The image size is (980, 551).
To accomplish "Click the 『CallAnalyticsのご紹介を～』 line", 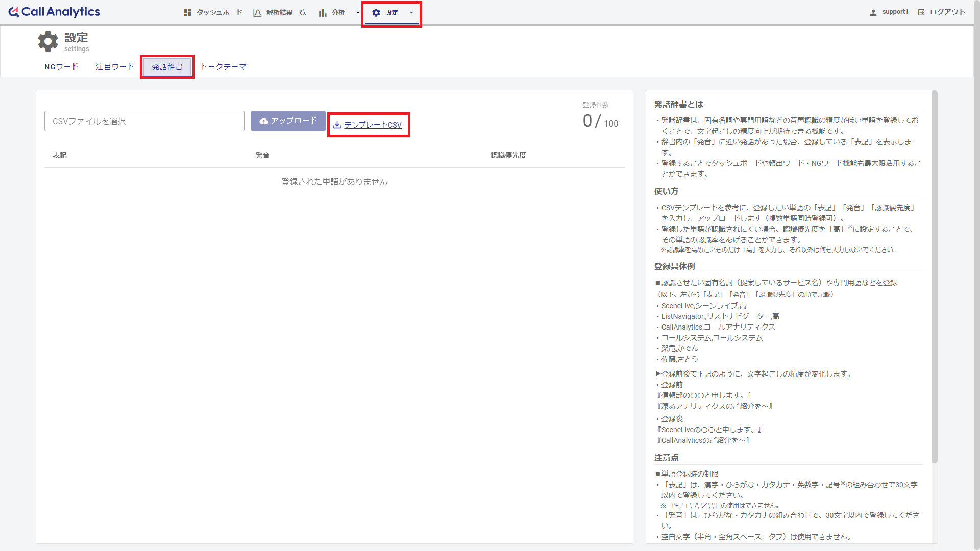I will [703, 440].
